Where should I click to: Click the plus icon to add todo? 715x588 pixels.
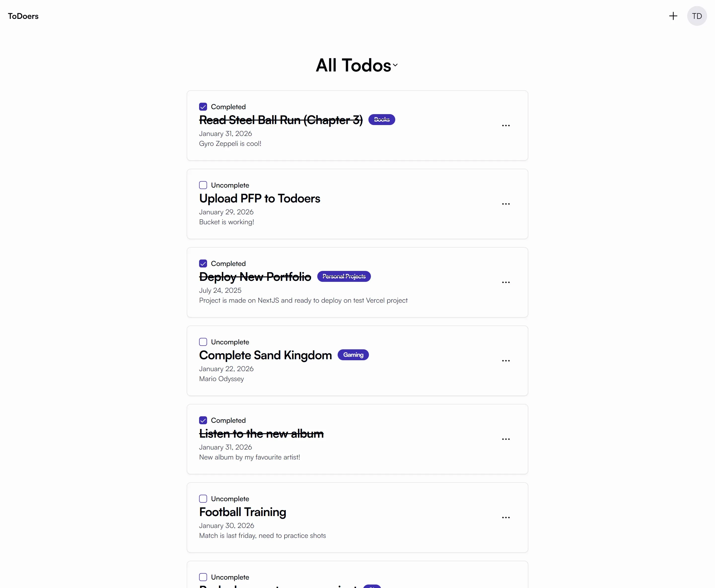[673, 16]
